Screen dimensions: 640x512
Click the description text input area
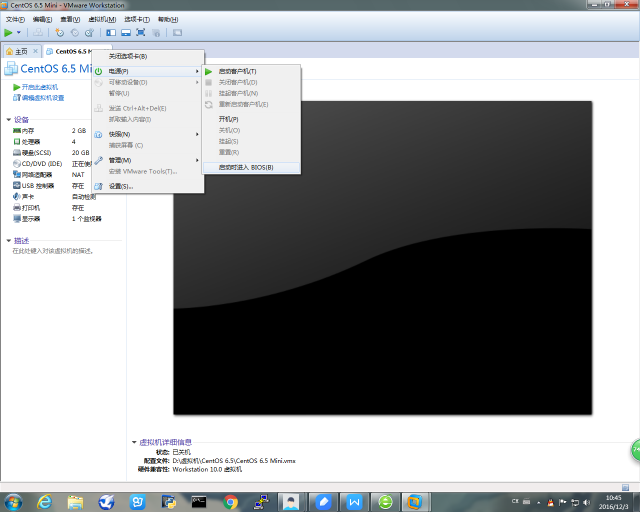click(x=53, y=251)
